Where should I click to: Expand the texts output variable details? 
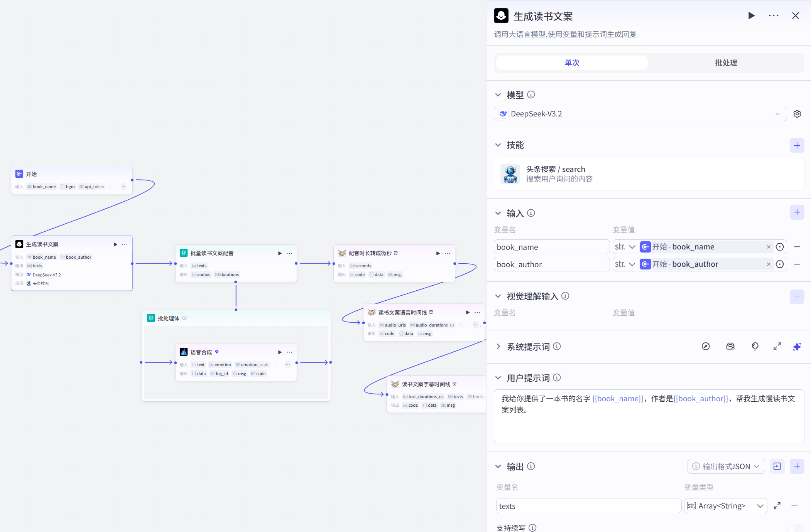(x=777, y=505)
